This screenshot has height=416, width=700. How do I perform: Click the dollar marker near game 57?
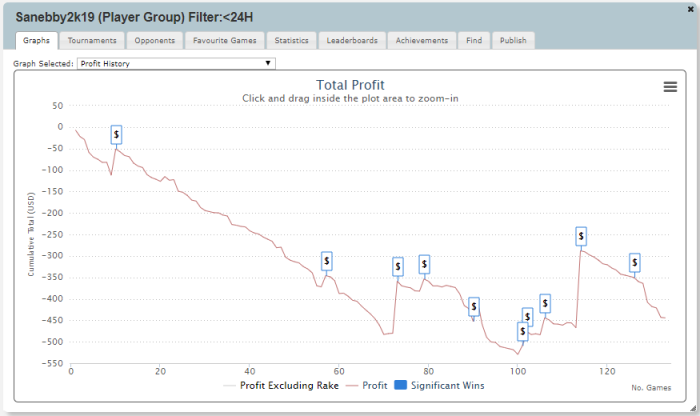point(327,261)
